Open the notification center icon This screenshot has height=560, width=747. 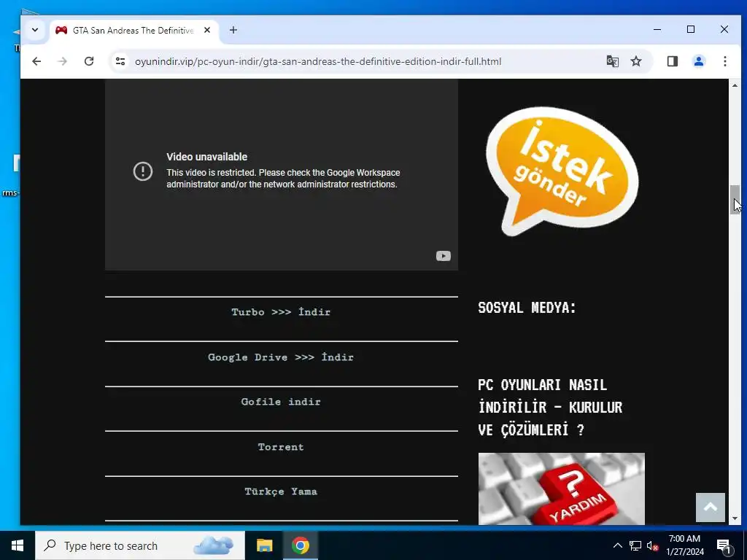(724, 546)
